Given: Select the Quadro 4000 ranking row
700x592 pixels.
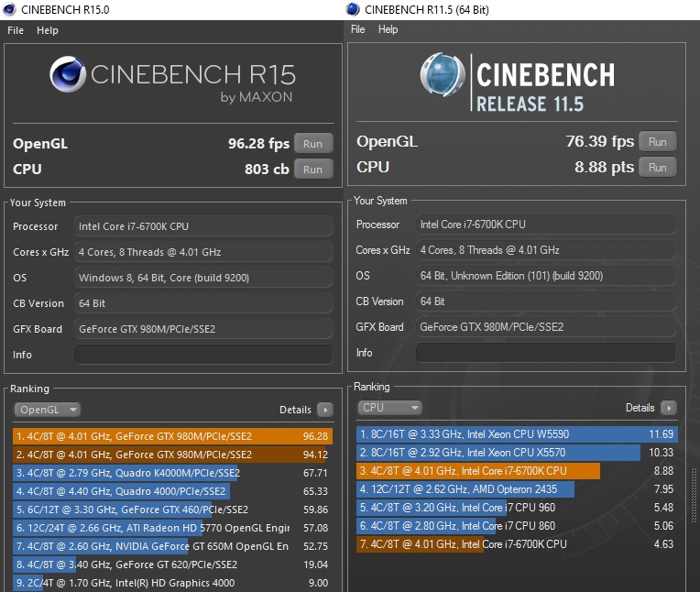Looking at the screenshot, I should tap(173, 491).
